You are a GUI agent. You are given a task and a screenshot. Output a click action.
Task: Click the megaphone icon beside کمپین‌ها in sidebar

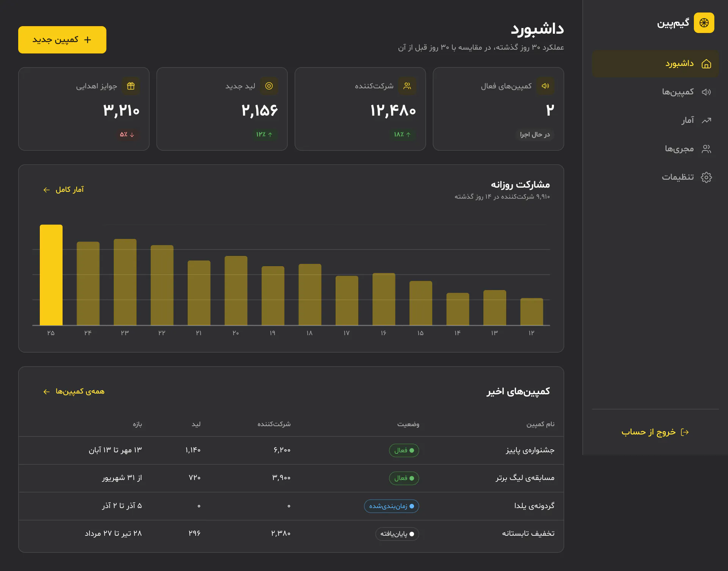pos(706,92)
